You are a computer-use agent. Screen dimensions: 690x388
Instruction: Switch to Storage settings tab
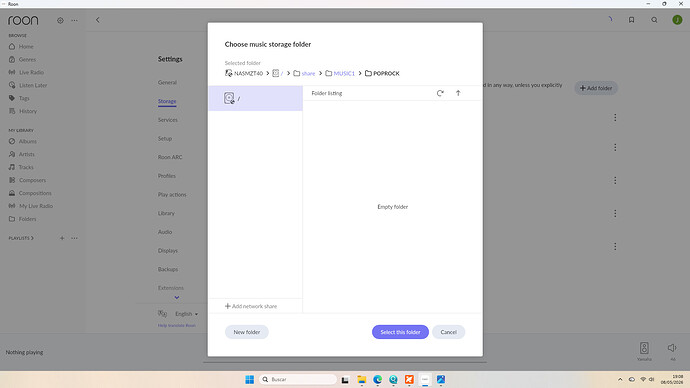(167, 101)
